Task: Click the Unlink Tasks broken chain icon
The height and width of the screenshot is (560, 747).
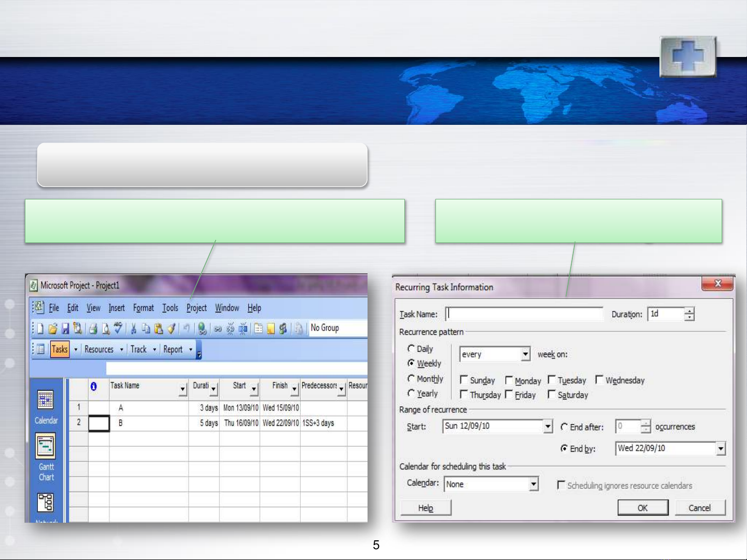Action: 230,328
